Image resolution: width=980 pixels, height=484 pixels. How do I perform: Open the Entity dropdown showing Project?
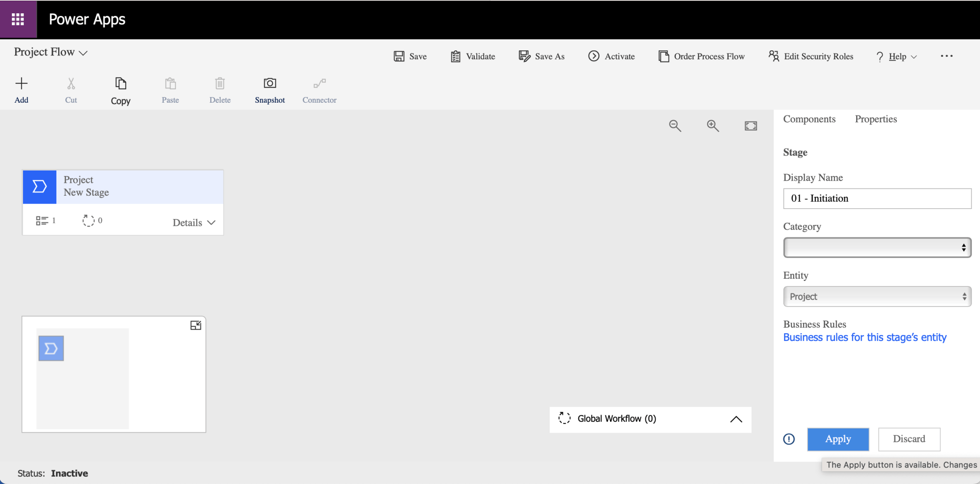(877, 297)
